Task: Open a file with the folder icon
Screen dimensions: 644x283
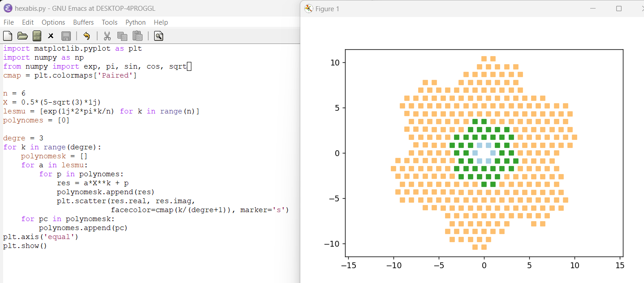Action: [x=22, y=36]
